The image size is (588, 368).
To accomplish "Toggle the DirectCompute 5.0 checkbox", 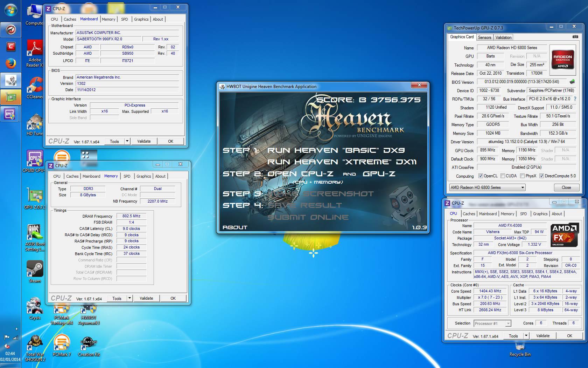I will tap(541, 176).
